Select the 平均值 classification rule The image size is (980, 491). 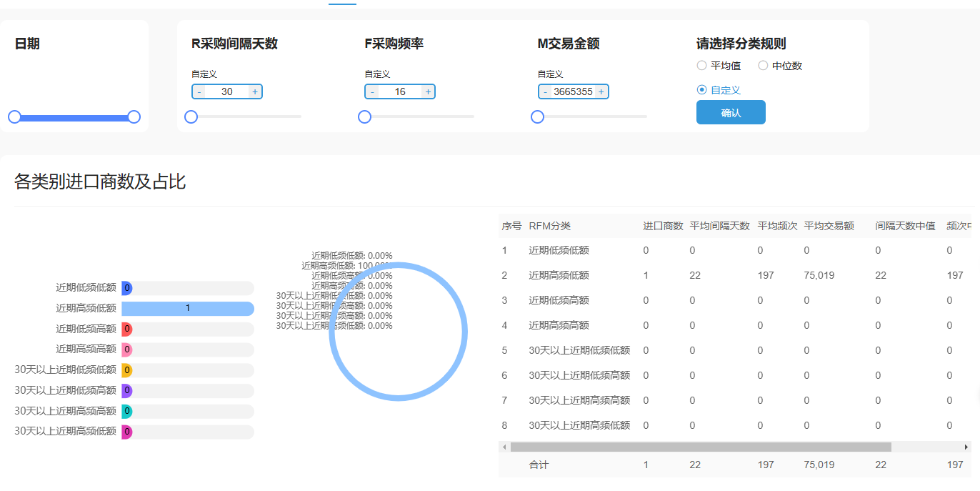pyautogui.click(x=702, y=66)
